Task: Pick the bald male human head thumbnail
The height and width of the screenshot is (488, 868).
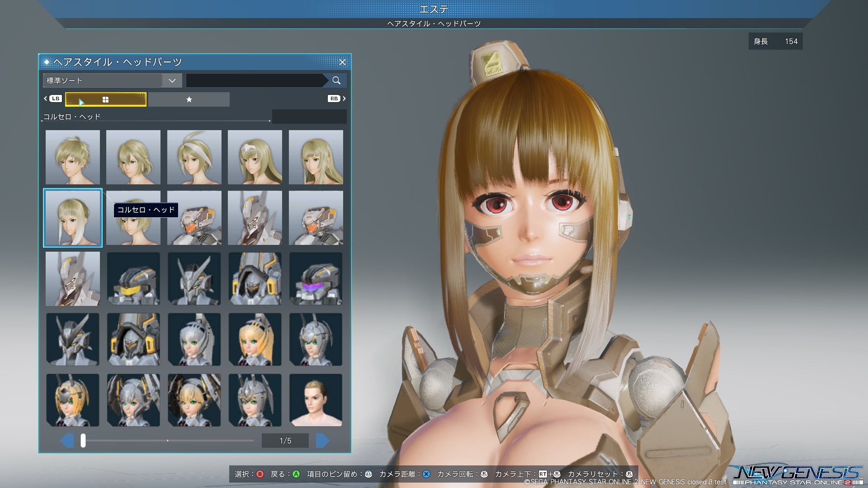Action: tap(316, 400)
